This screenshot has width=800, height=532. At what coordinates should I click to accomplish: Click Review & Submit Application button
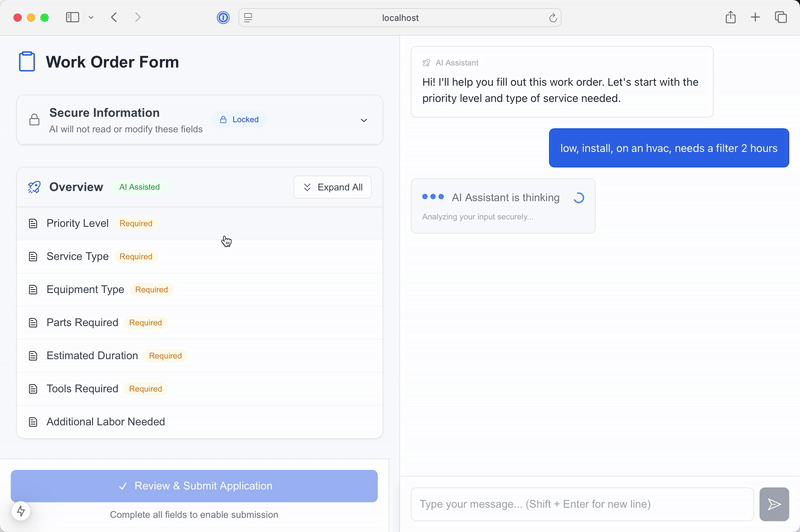[x=194, y=486]
